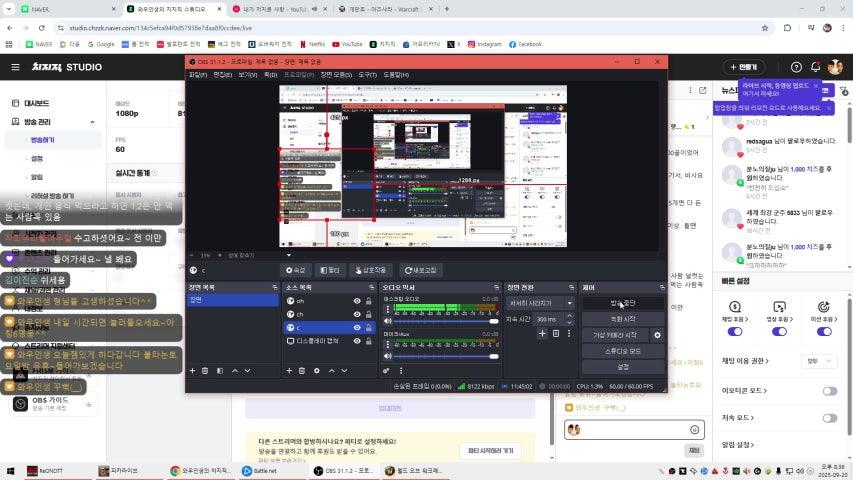Pop out chat panel in new window
Viewport: 853px width, 480px height.
pos(703,90)
